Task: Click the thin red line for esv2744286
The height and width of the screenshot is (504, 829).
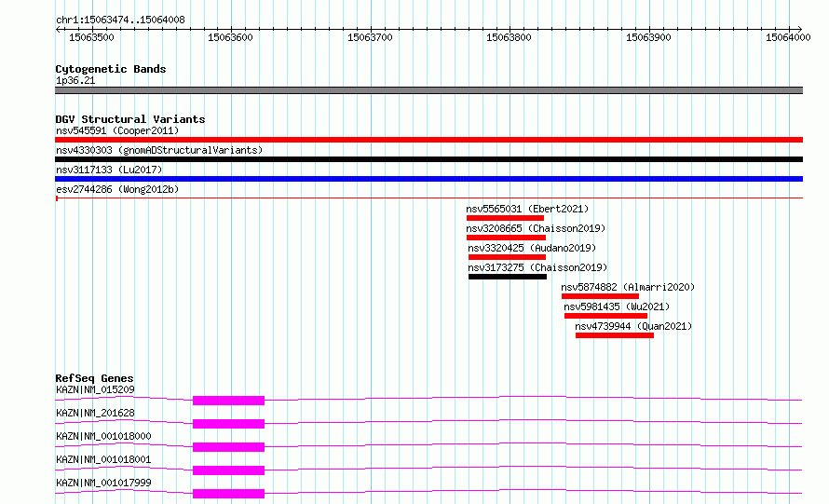Action: tap(428, 198)
